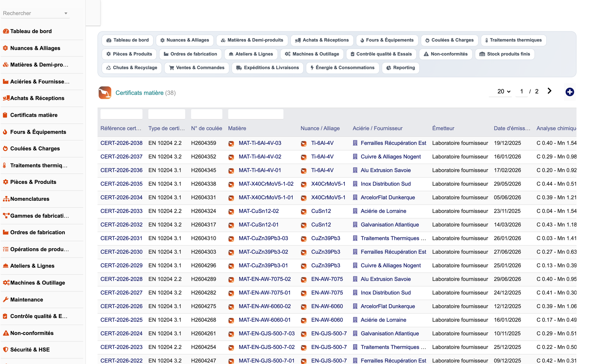Open Reporting top tab
The height and width of the screenshot is (364, 589).
tap(401, 68)
